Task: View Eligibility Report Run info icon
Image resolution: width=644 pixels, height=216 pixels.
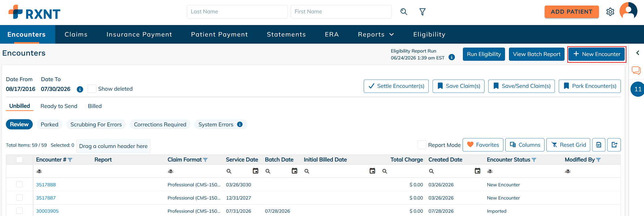Action: (x=452, y=57)
